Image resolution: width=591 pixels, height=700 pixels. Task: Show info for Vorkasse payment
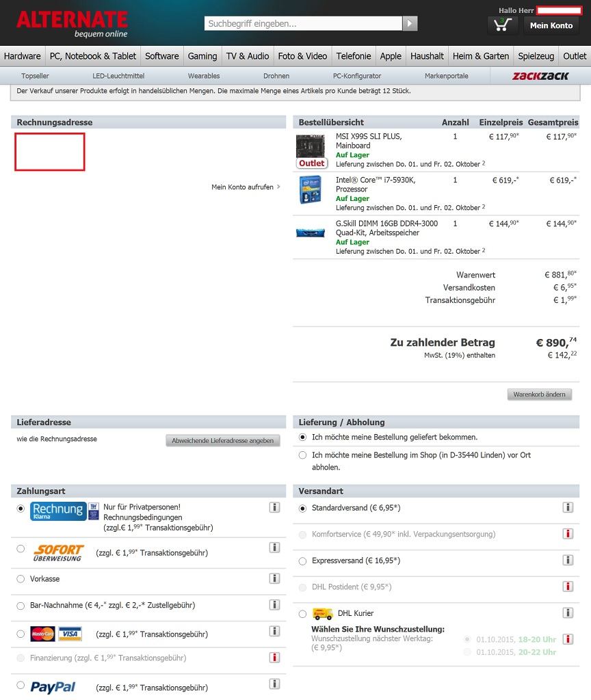(275, 578)
